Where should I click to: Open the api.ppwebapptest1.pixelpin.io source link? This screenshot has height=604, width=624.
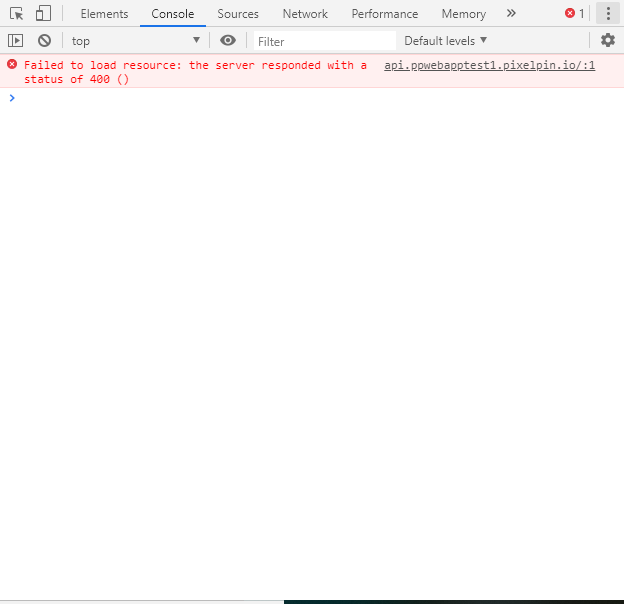click(489, 65)
